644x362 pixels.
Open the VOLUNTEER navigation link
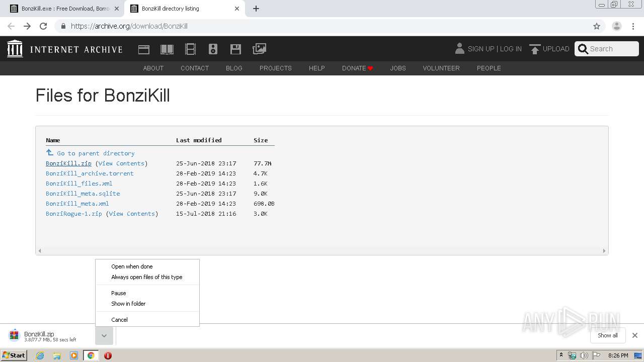tap(441, 68)
